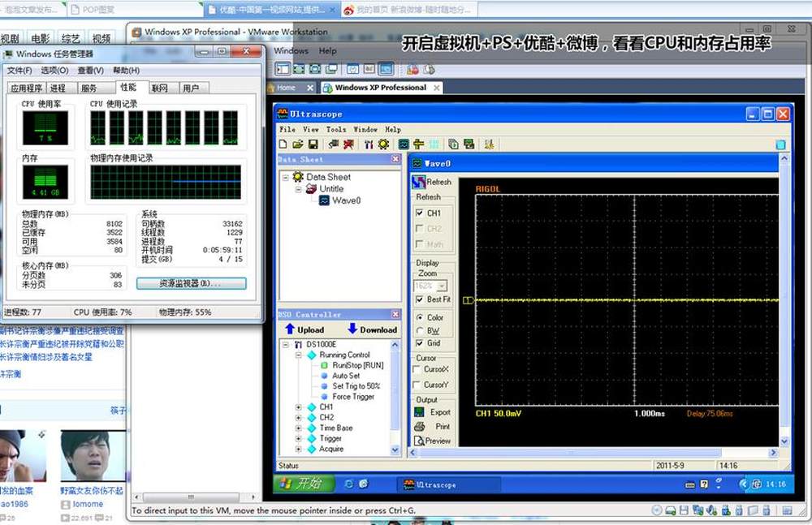Open the VMware Help menu
The width and height of the screenshot is (812, 525).
click(x=327, y=51)
